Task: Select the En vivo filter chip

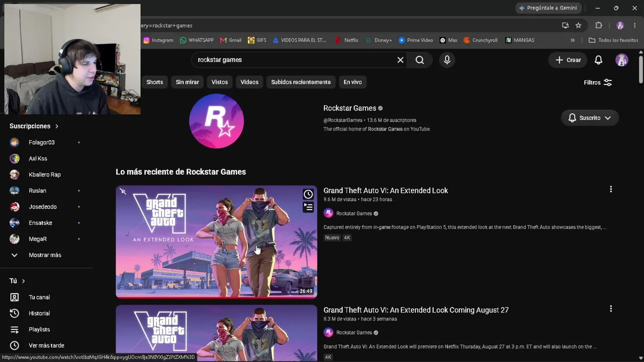Action: pyautogui.click(x=353, y=82)
